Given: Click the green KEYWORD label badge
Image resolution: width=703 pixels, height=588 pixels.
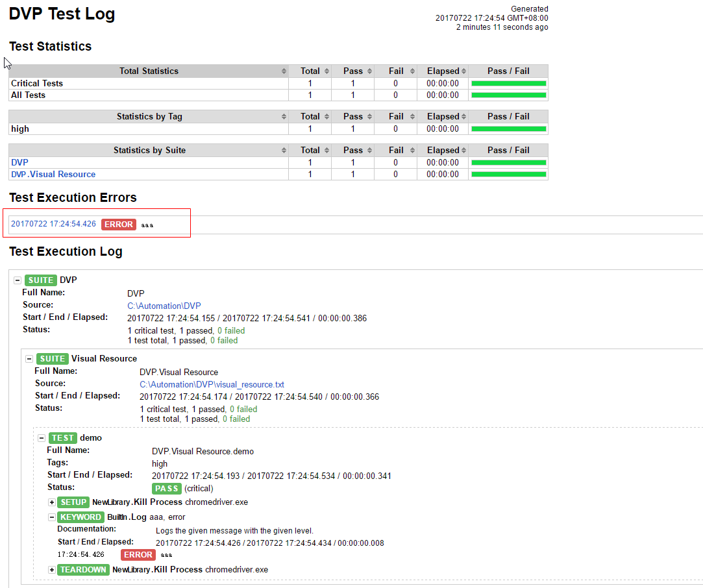Looking at the screenshot, I should pyautogui.click(x=80, y=517).
